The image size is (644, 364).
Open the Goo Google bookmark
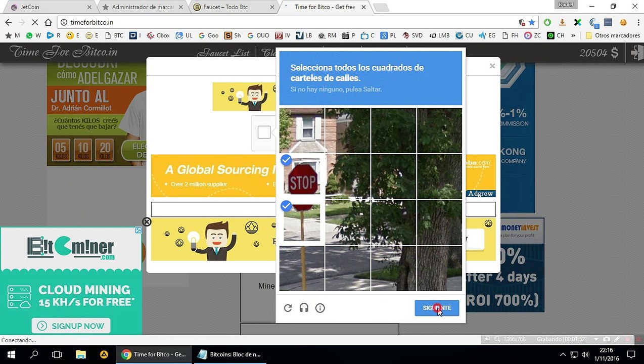pos(208,35)
